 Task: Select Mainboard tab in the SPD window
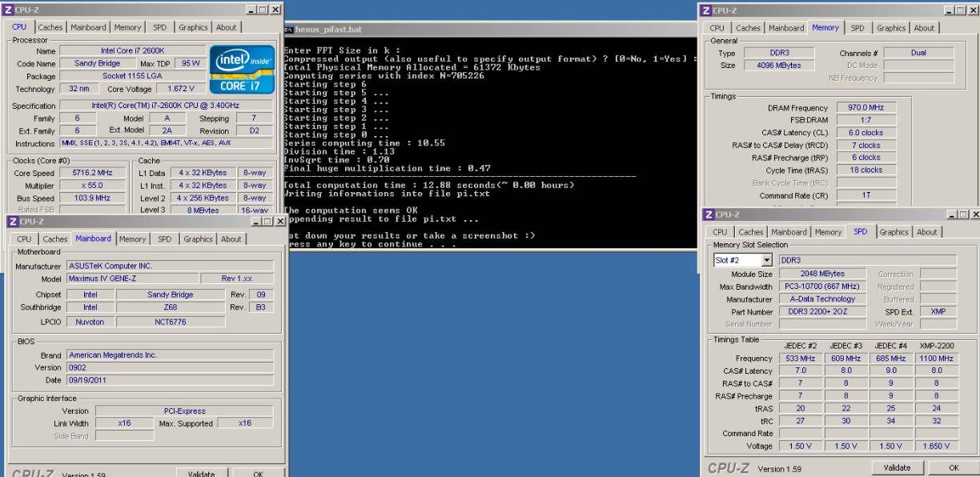point(789,232)
